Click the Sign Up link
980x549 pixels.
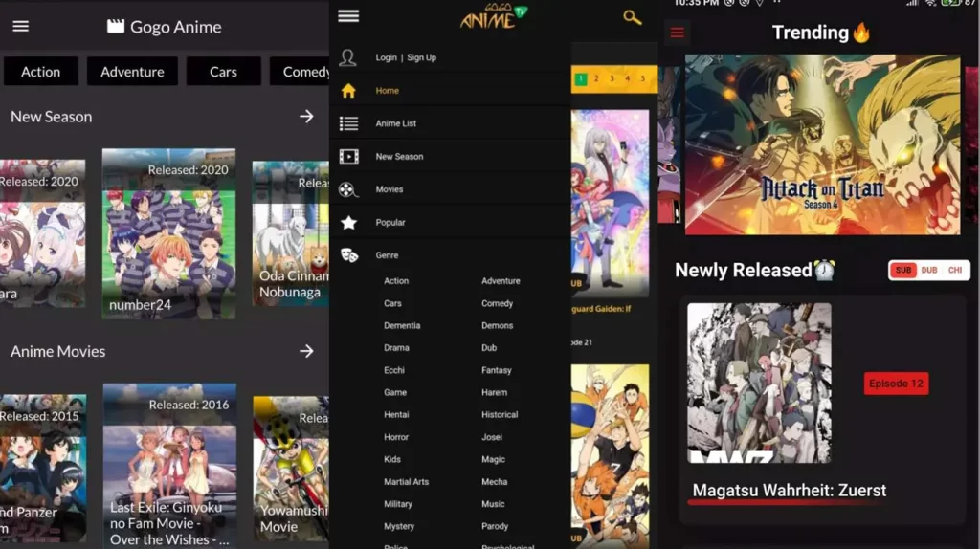click(421, 57)
